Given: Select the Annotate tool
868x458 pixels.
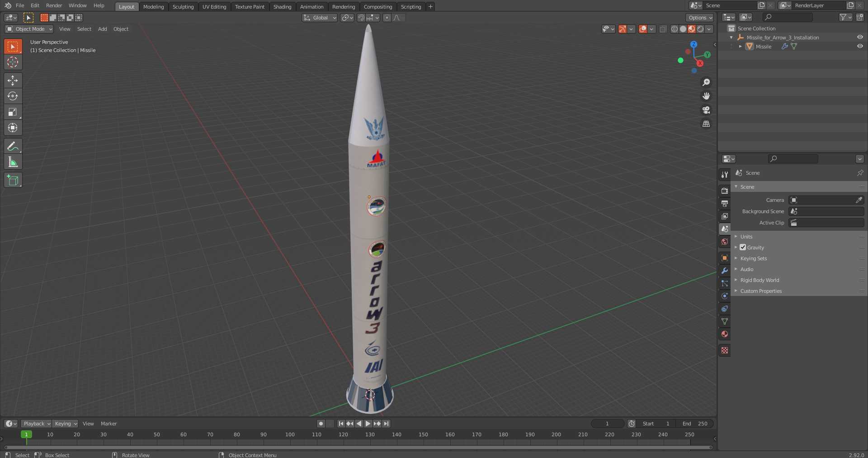Looking at the screenshot, I should click(13, 146).
